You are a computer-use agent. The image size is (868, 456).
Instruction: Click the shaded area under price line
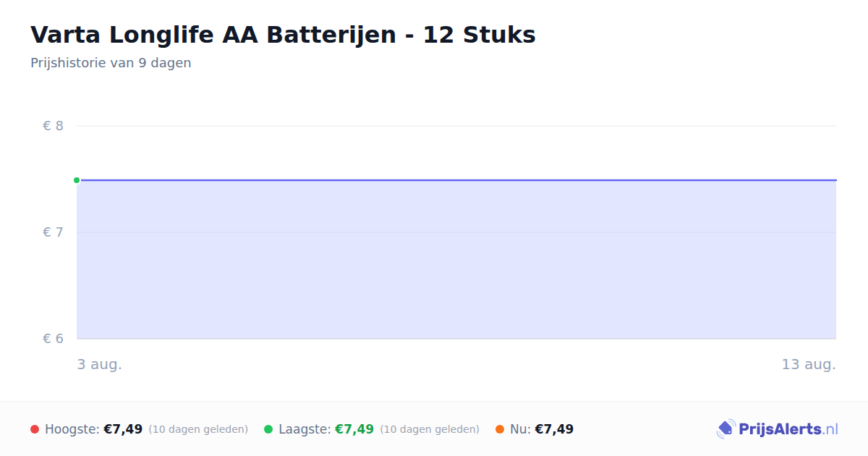[456, 260]
